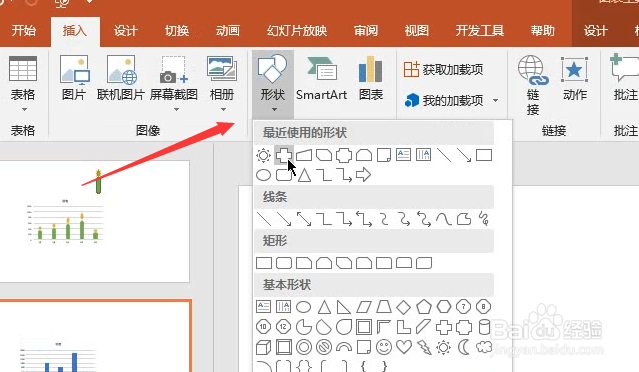Click the 相册 photo album icon
The width and height of the screenshot is (639, 372).
222,69
